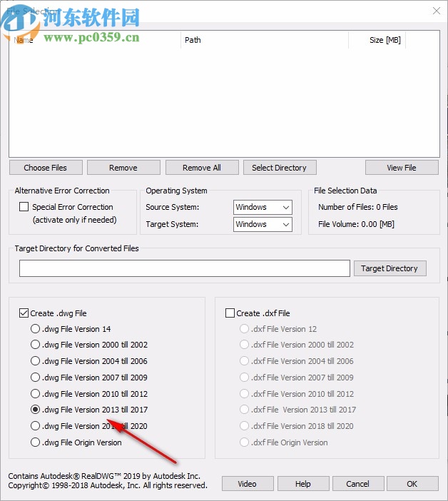Image resolution: width=448 pixels, height=501 pixels.
Task: Open the Target System dropdown
Action: coord(263,224)
